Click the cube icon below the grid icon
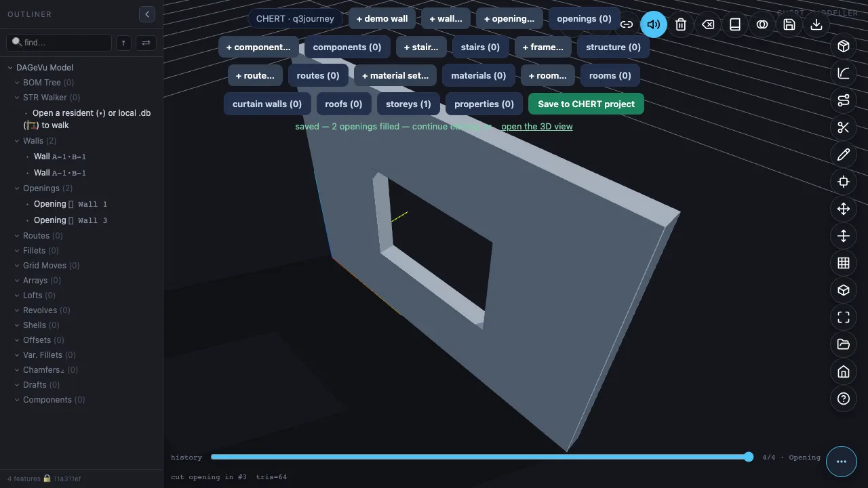Screen dimensions: 868x488 [844, 290]
